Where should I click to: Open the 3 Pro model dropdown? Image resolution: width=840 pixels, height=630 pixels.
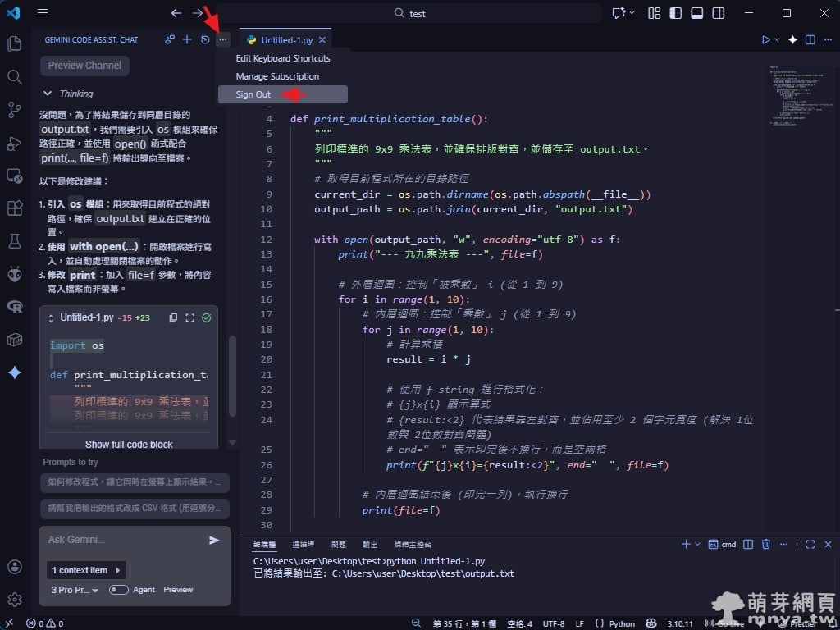[75, 590]
